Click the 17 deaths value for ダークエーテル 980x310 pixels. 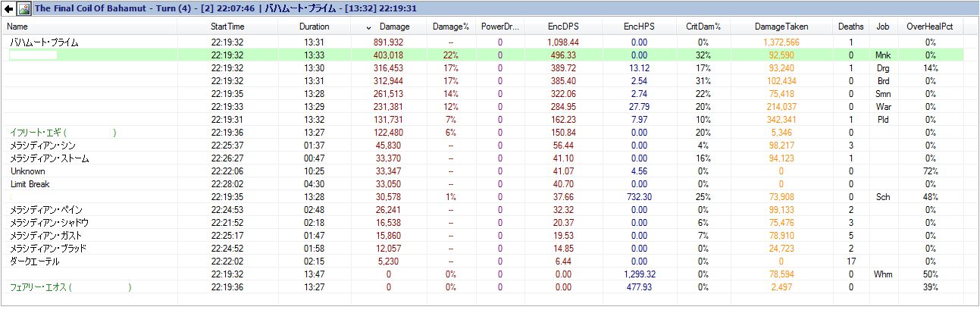click(x=851, y=261)
